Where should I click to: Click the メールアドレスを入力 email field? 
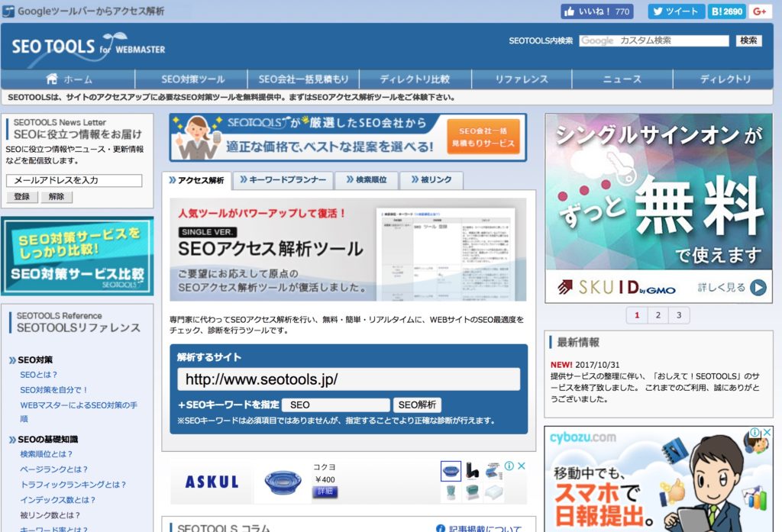point(74,181)
